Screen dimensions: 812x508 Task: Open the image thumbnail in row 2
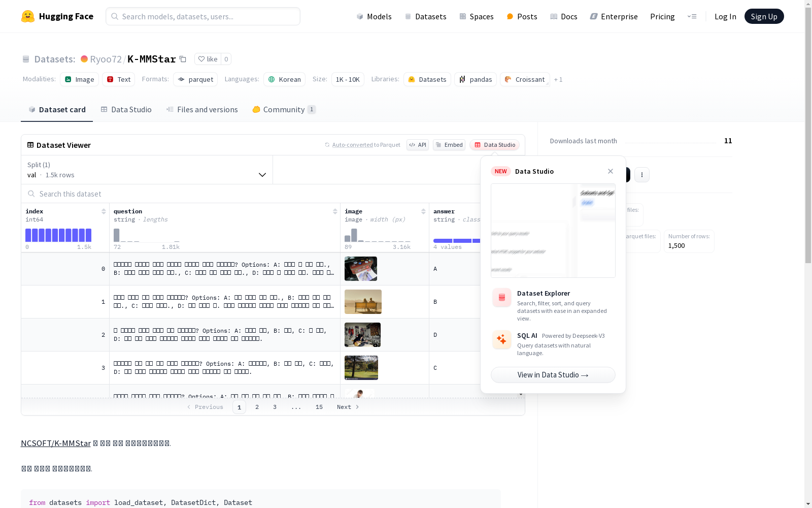pyautogui.click(x=362, y=335)
